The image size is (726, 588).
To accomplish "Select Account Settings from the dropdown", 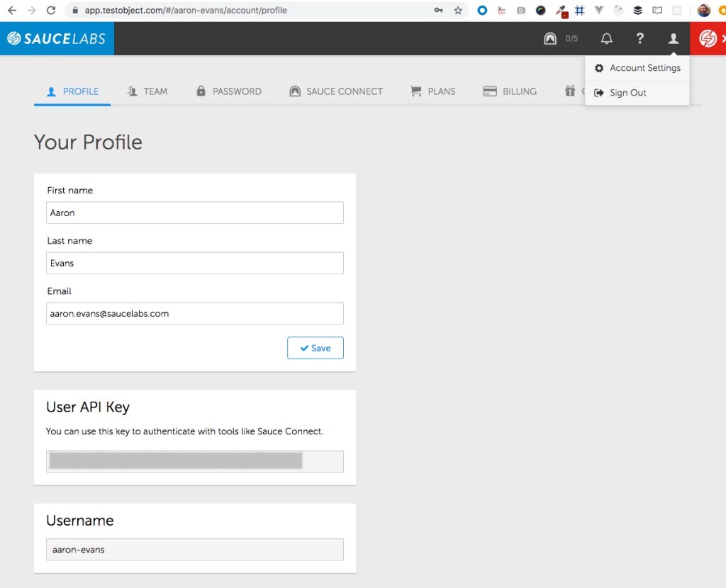I will (644, 68).
